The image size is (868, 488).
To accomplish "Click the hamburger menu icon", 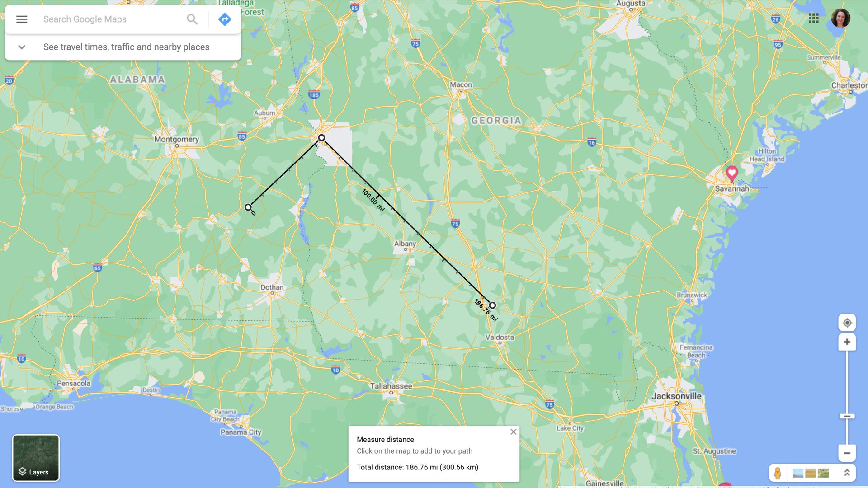I will (21, 19).
